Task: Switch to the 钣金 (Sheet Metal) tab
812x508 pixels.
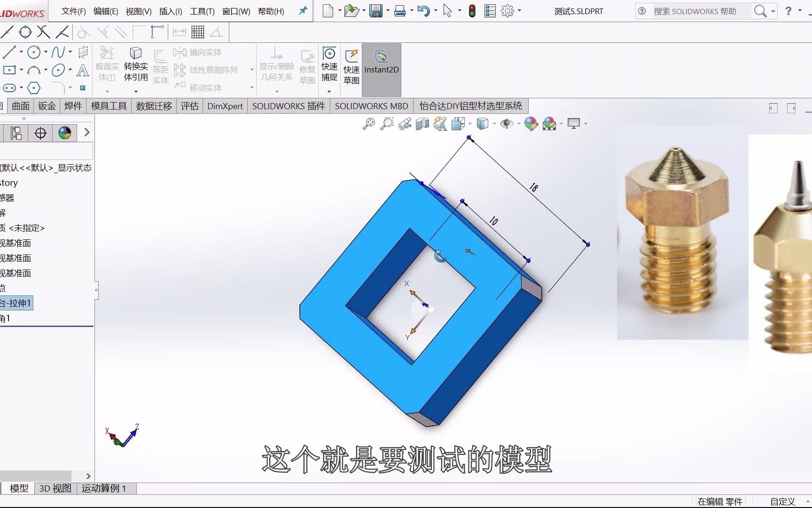Action: tap(47, 106)
